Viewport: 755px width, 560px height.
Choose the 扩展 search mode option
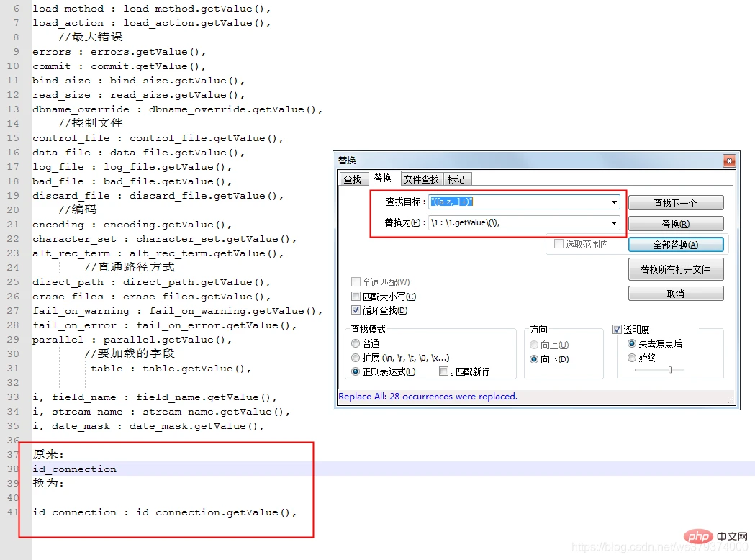[356, 358]
